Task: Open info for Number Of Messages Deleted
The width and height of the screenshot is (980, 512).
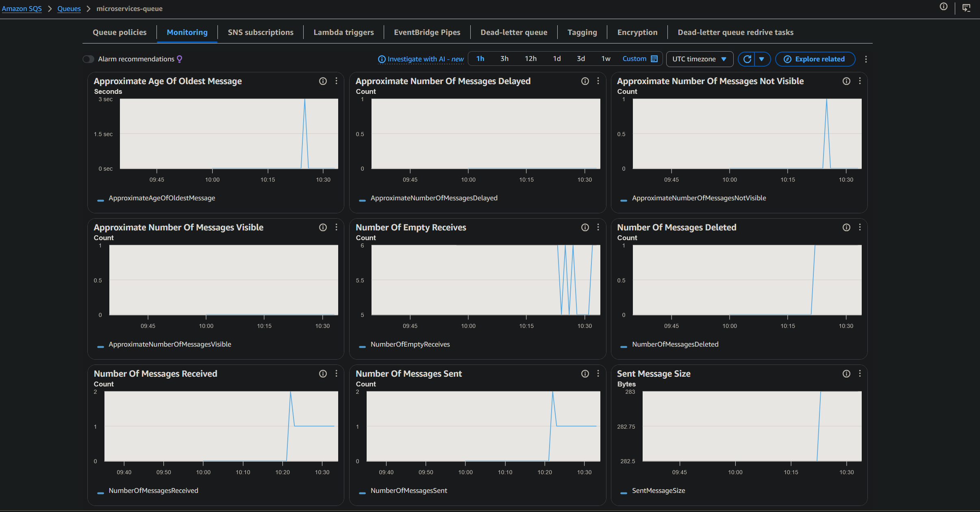Action: tap(846, 228)
